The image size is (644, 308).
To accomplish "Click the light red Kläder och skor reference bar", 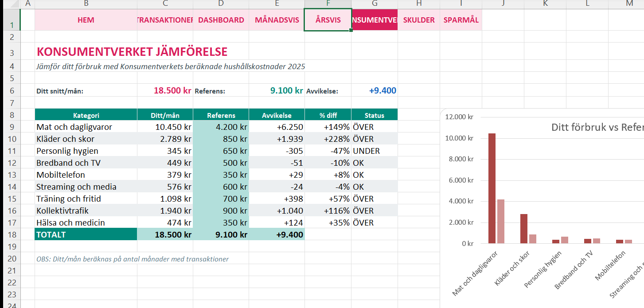I will [x=532, y=238].
